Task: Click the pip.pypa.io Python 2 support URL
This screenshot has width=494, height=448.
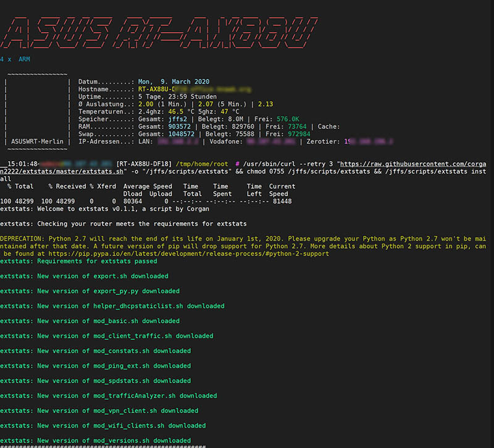Action: pos(188,254)
